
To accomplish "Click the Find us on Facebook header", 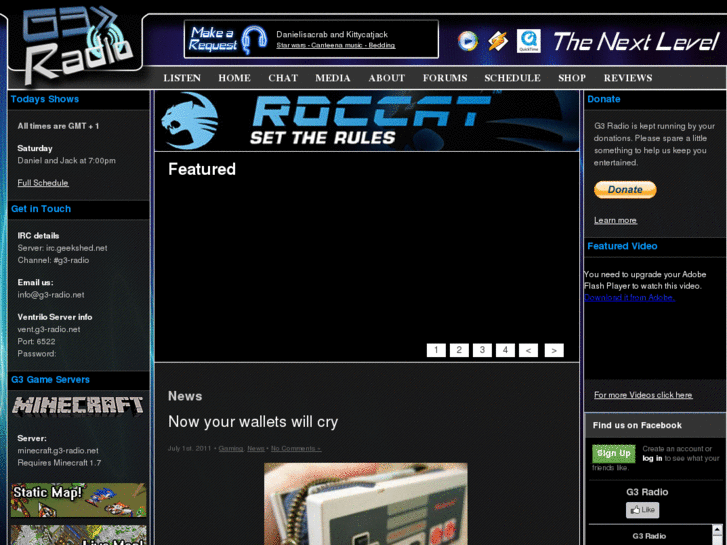I will pyautogui.click(x=637, y=425).
